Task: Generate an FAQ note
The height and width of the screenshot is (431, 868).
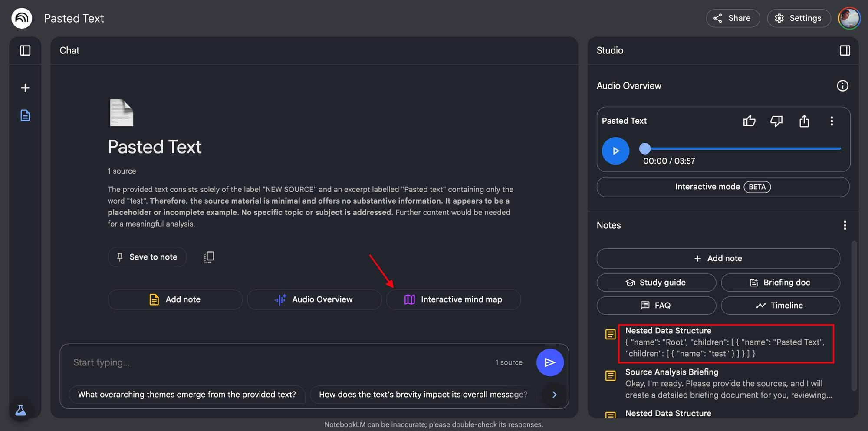Action: pos(656,306)
